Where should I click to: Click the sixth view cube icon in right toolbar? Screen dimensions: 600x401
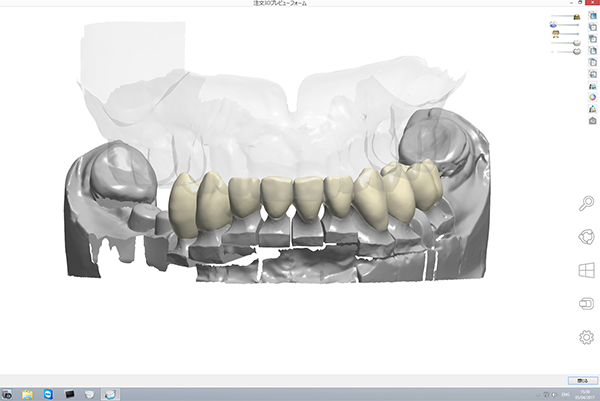(592, 73)
